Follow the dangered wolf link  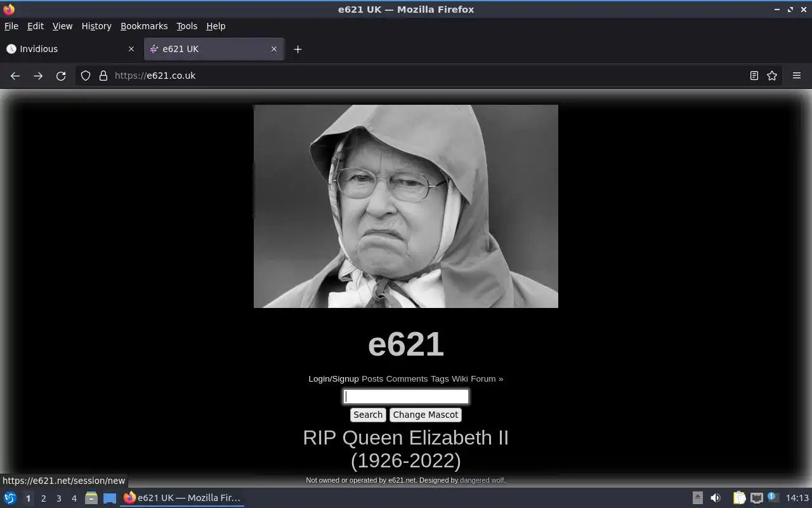tap(482, 480)
